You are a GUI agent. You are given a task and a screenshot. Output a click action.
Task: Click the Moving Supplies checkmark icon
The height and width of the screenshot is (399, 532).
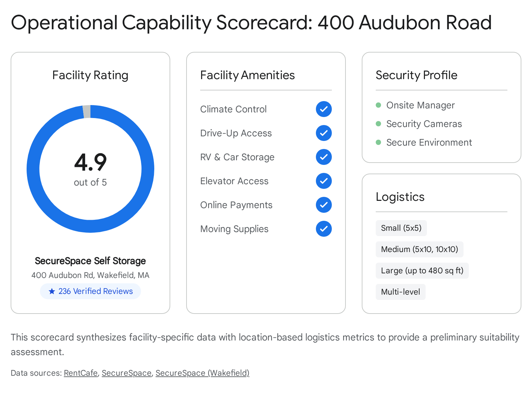324,229
